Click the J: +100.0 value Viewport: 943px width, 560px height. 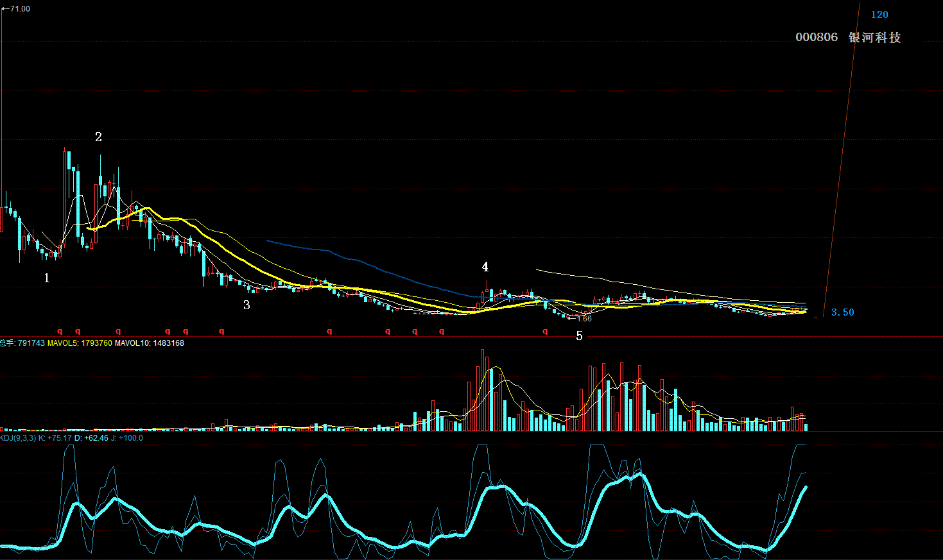(x=127, y=438)
